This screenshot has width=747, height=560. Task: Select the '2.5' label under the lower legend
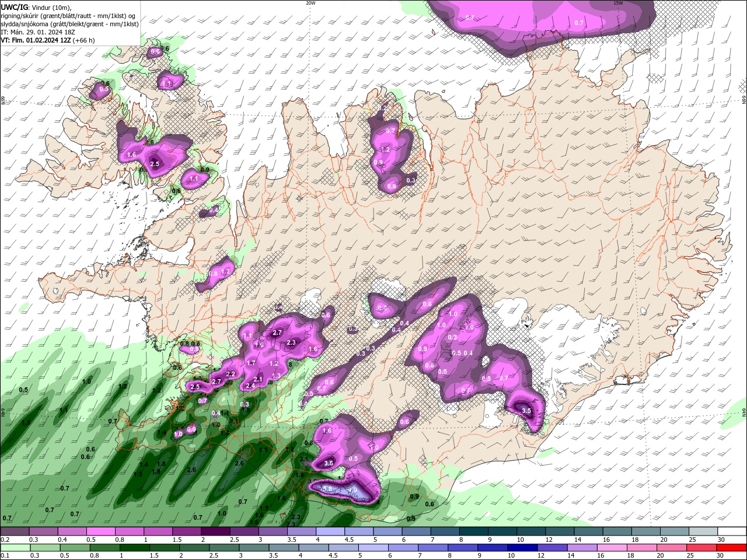pyautogui.click(x=214, y=556)
